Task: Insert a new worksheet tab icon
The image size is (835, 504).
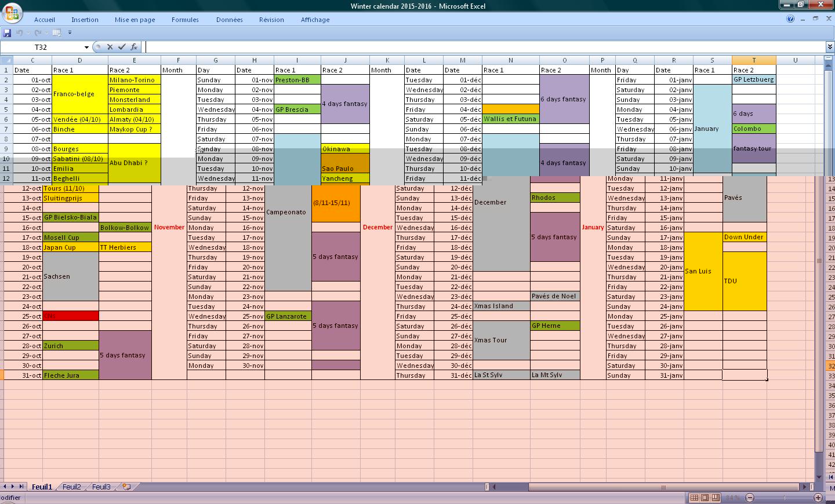Action: pos(126,487)
